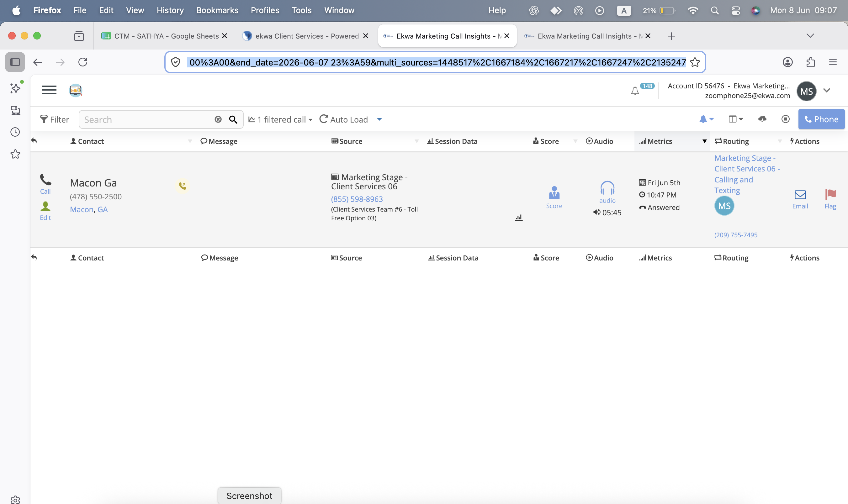The width and height of the screenshot is (848, 504).
Task: Reload the current page
Action: [83, 62]
